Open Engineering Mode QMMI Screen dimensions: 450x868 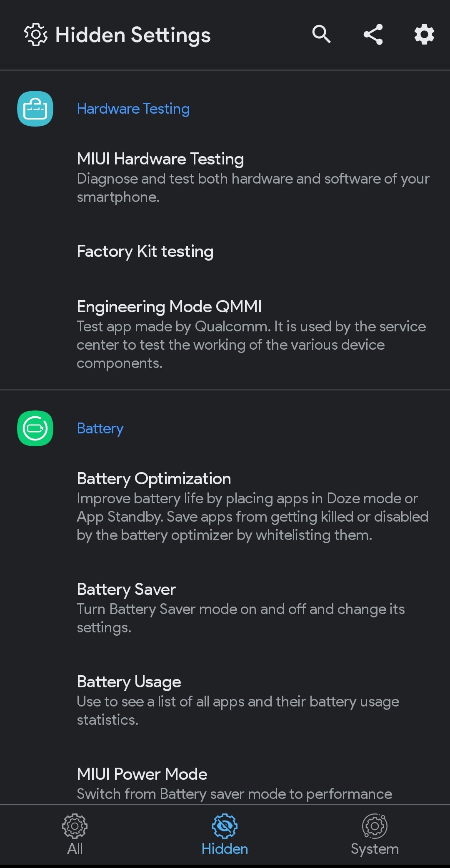(x=169, y=307)
